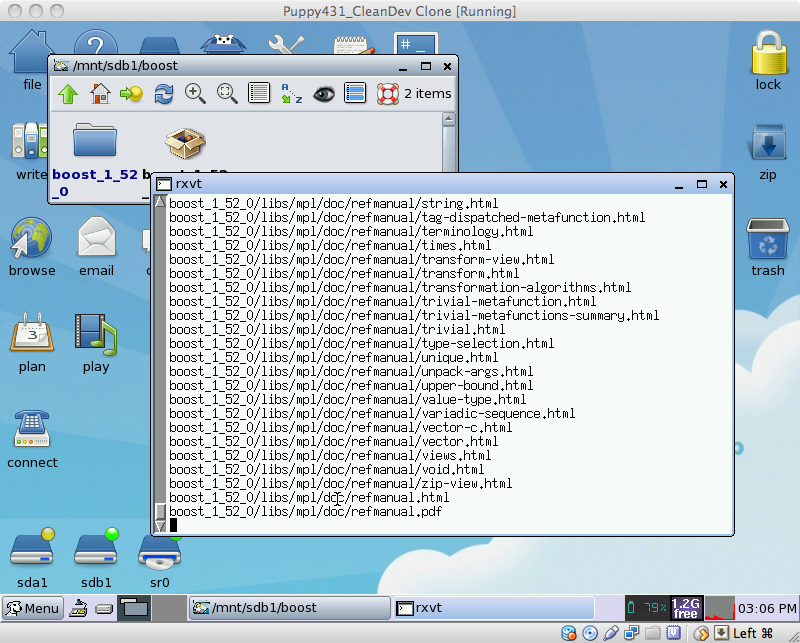Zoom in on file icons
This screenshot has width=800, height=643.
pos(196,94)
